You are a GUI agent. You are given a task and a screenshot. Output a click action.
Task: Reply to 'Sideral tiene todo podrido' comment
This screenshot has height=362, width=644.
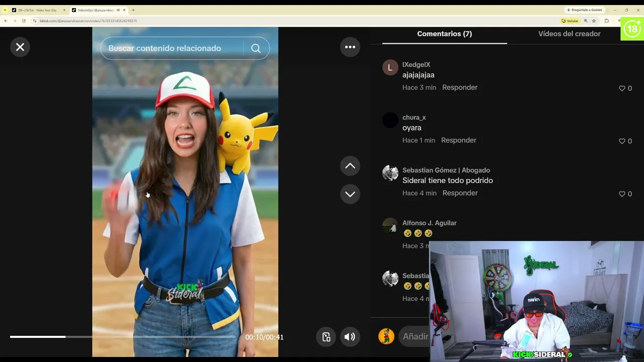click(460, 193)
